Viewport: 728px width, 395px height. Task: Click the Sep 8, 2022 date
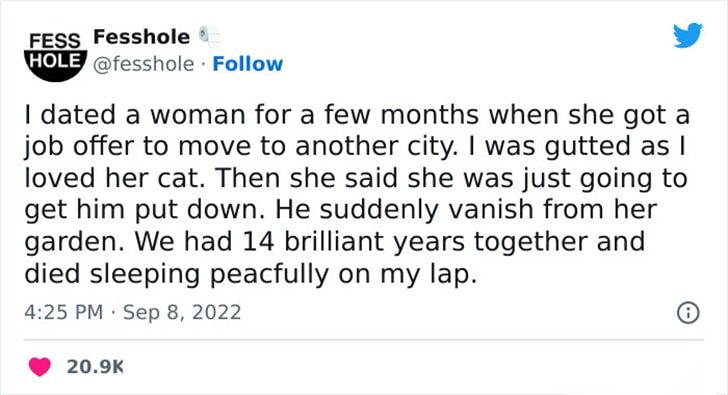[x=182, y=312]
